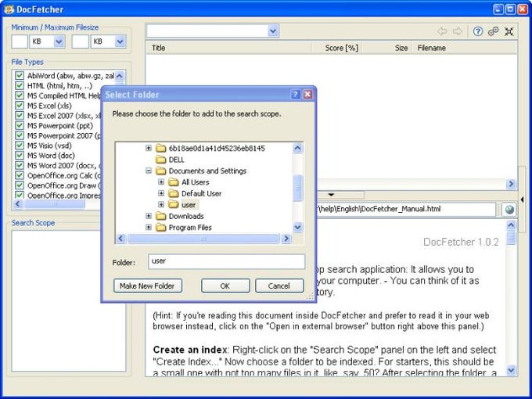Click the minimum filesize input box
The width and height of the screenshot is (532, 399).
pos(20,41)
